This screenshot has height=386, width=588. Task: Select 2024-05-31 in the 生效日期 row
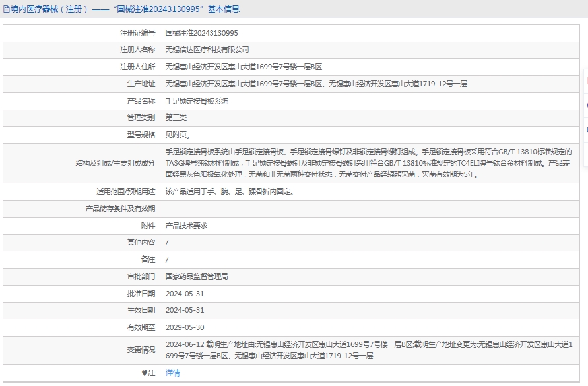[x=185, y=310]
